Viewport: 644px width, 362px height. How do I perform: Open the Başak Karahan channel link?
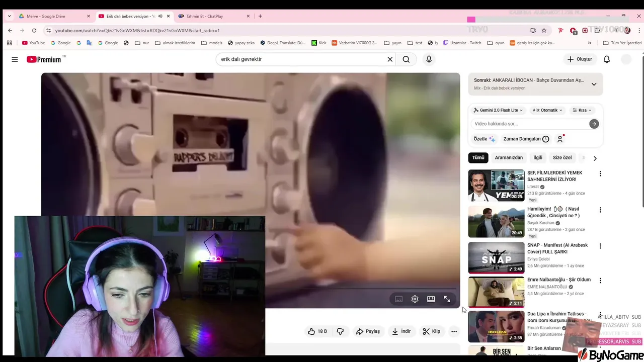(540, 223)
